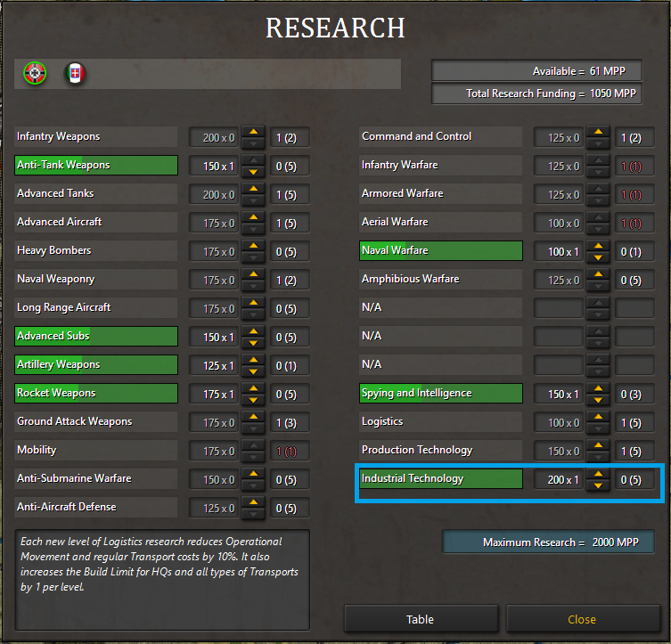This screenshot has width=671, height=644.
Task: Select the Anti-Aircraft Defense category
Action: click(96, 507)
